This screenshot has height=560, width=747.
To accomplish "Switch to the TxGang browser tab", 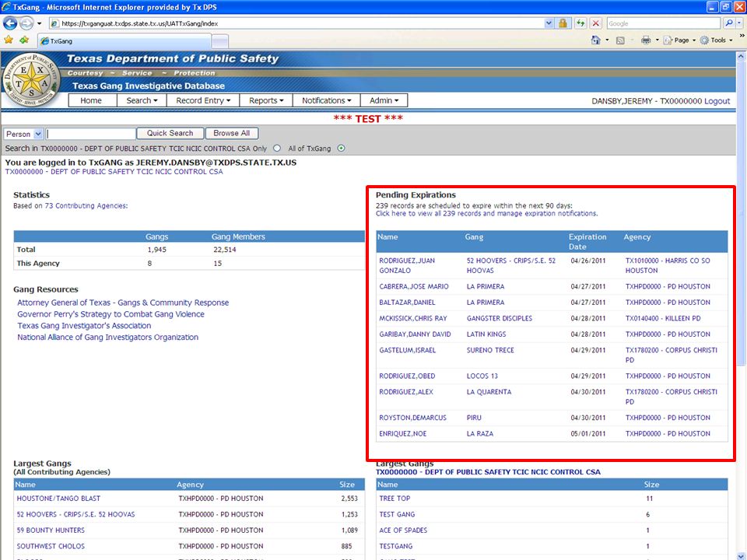I will pyautogui.click(x=124, y=41).
